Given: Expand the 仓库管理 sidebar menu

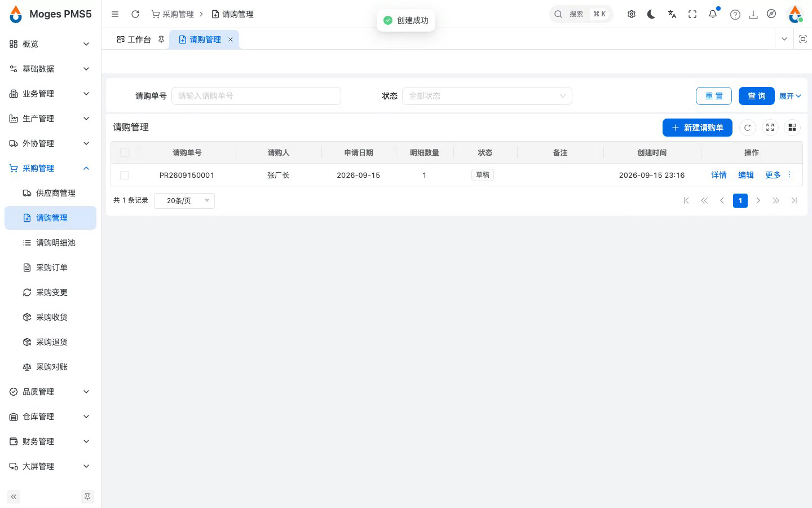Looking at the screenshot, I should (50, 417).
